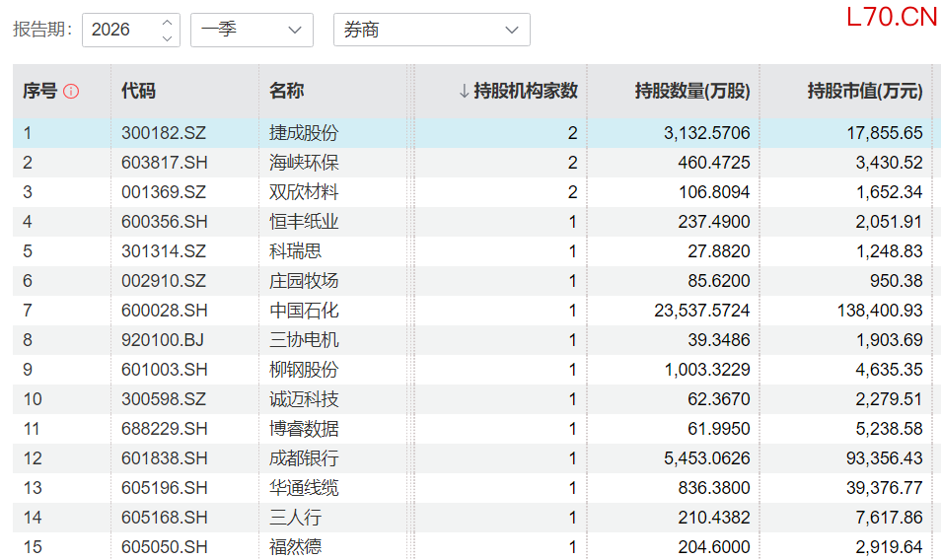Select stock code 300598.SZ

(x=164, y=399)
